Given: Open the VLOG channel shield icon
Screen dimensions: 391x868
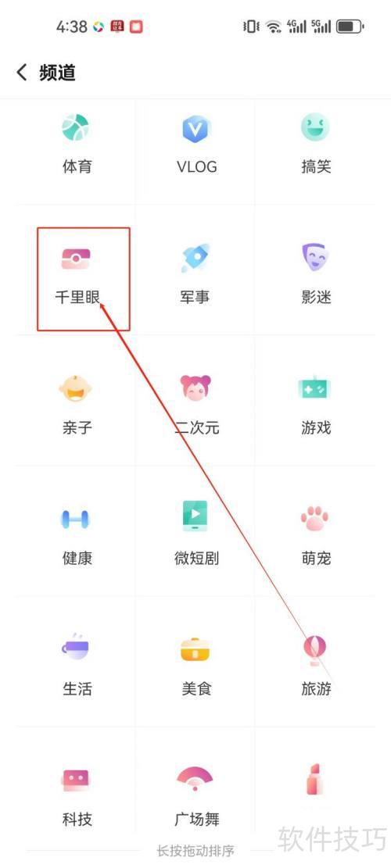Looking at the screenshot, I should pos(196,129).
